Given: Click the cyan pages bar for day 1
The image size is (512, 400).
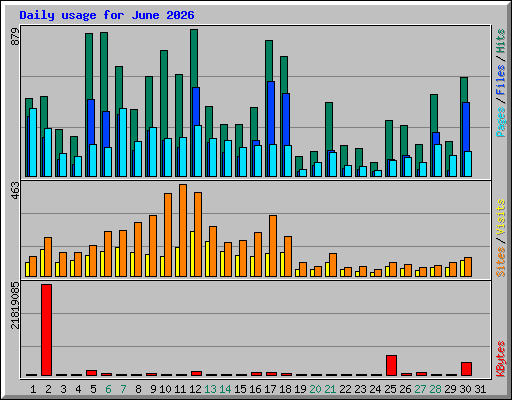Looking at the screenshot, I should tap(33, 142).
